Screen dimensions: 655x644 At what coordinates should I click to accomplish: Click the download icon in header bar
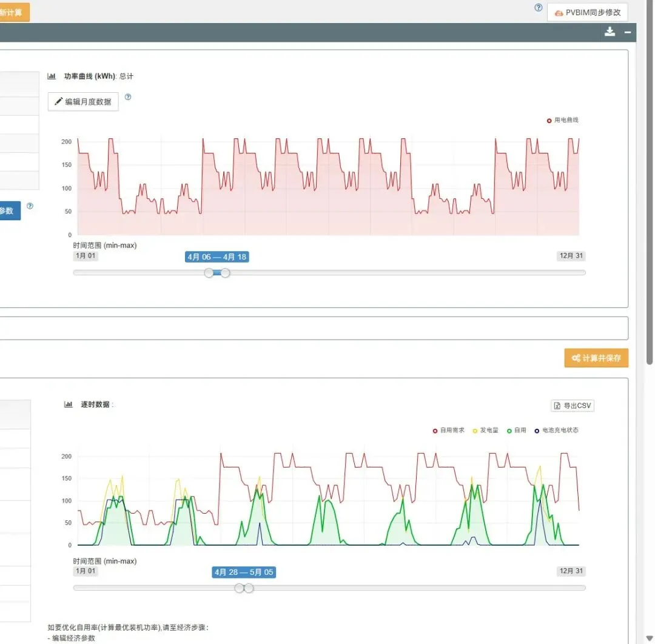point(610,32)
